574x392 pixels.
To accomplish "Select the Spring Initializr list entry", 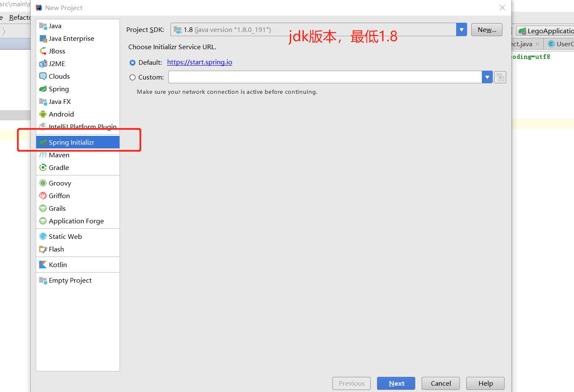I will coord(78,143).
